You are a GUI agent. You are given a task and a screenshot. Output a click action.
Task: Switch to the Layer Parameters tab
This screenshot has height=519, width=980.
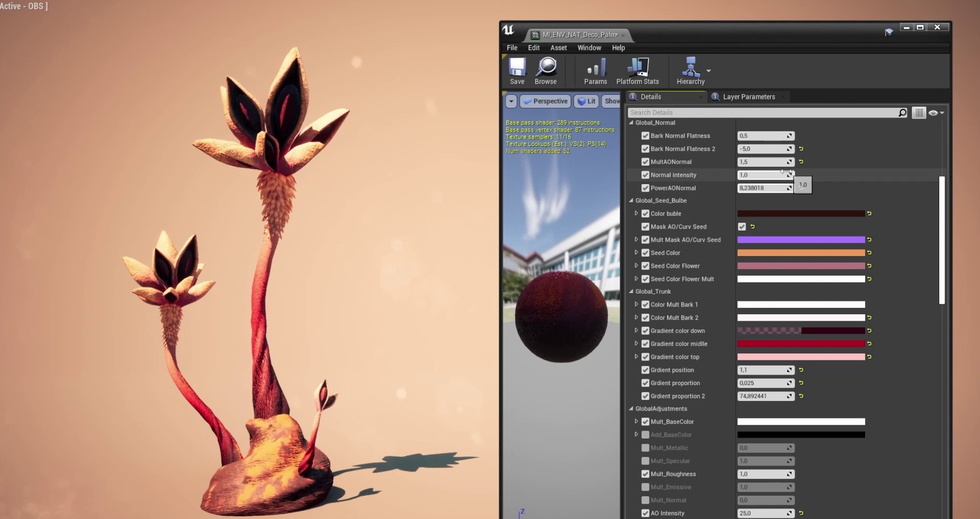tap(748, 97)
